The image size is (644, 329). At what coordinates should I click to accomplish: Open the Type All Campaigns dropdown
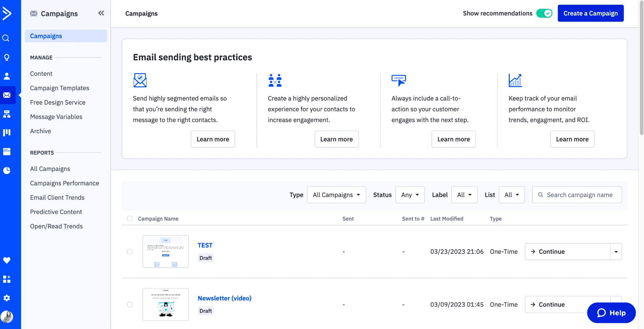pos(336,195)
